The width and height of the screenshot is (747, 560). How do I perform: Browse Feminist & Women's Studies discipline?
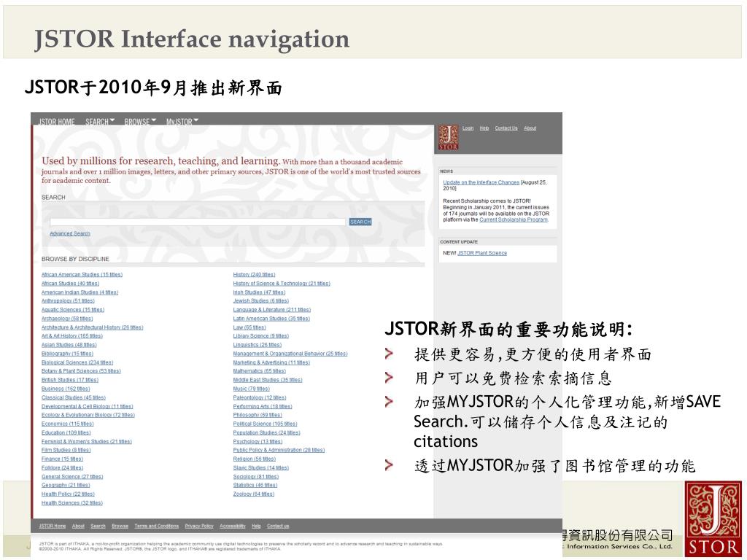point(86,442)
